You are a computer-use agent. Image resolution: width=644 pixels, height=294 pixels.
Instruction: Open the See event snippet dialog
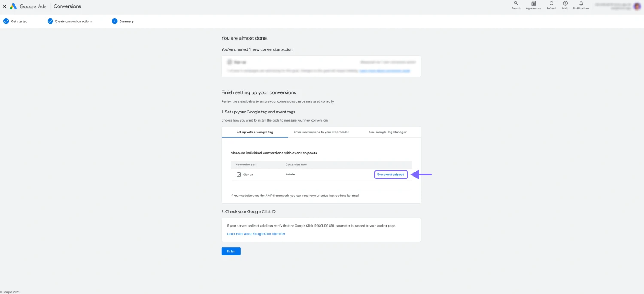[391, 174]
